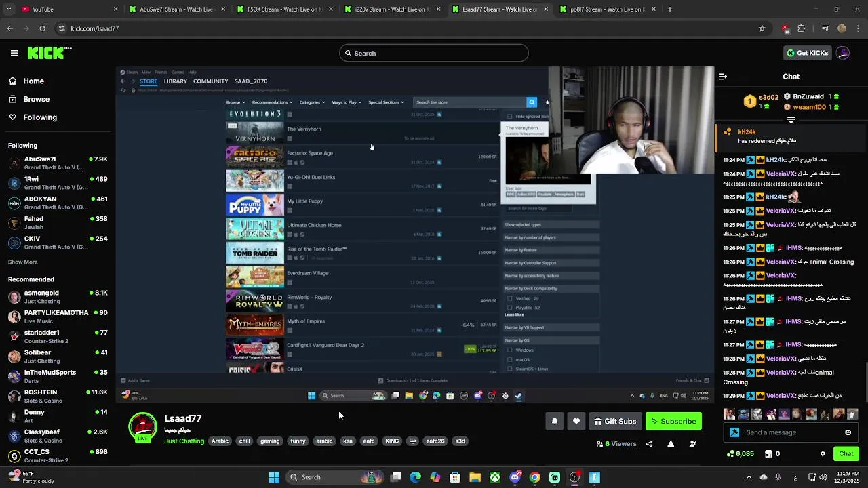This screenshot has height=488, width=868.
Task: Open Following in the sidebar
Action: [40, 117]
